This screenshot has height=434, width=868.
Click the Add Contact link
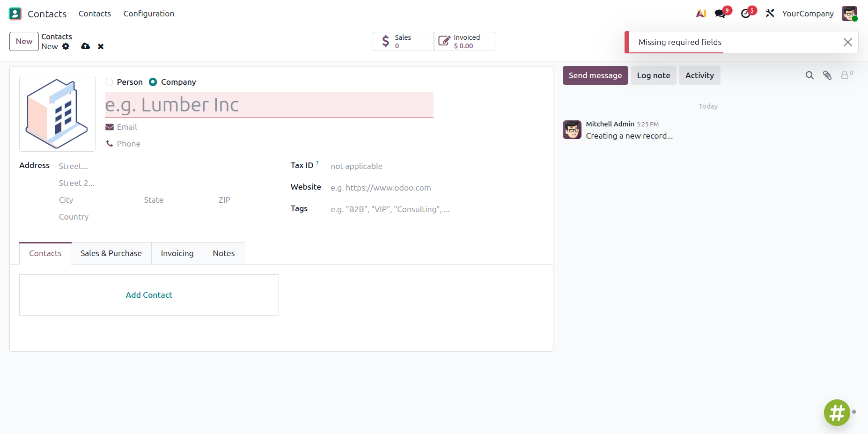pyautogui.click(x=149, y=295)
